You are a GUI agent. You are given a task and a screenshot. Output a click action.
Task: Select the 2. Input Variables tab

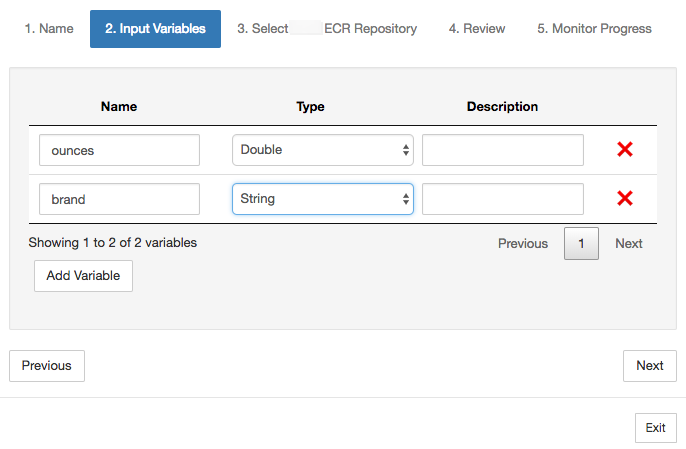pos(155,29)
